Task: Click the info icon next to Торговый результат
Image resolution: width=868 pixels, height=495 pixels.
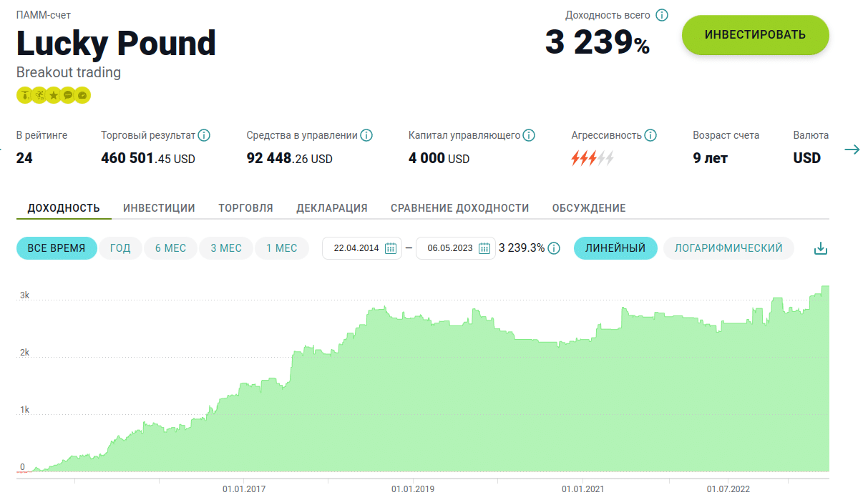Action: coord(204,135)
